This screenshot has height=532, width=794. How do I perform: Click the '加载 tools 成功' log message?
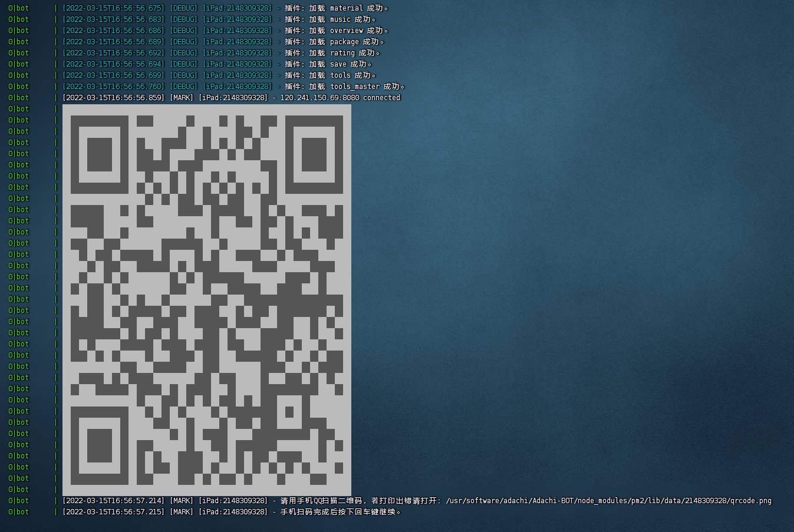point(342,75)
